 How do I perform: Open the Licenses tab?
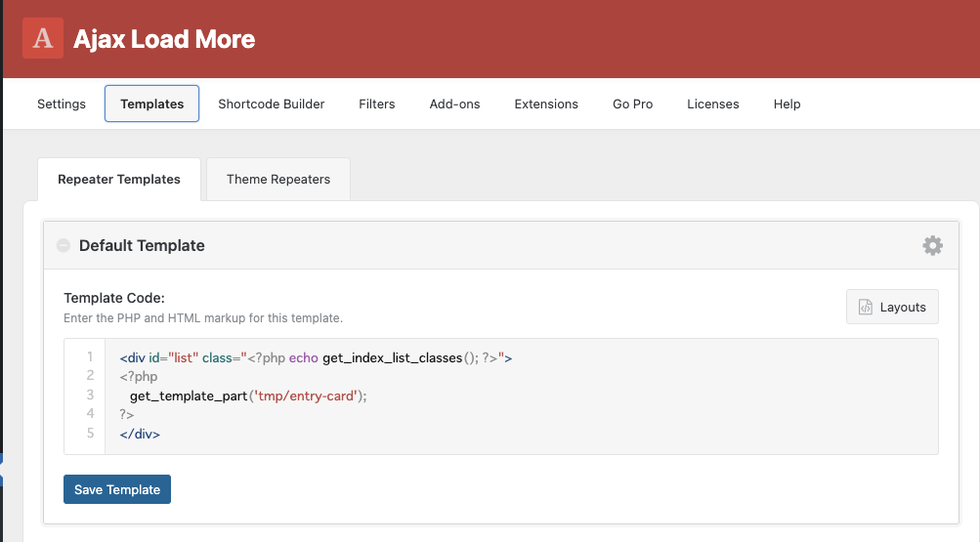coord(713,104)
